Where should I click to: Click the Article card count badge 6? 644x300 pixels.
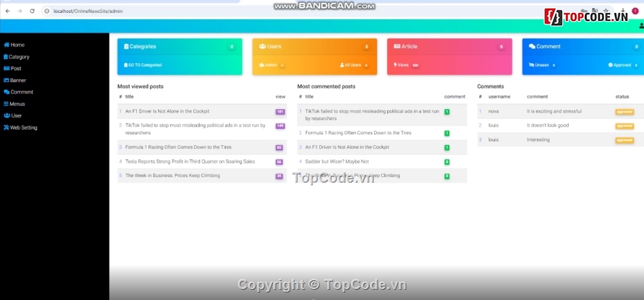tap(501, 47)
